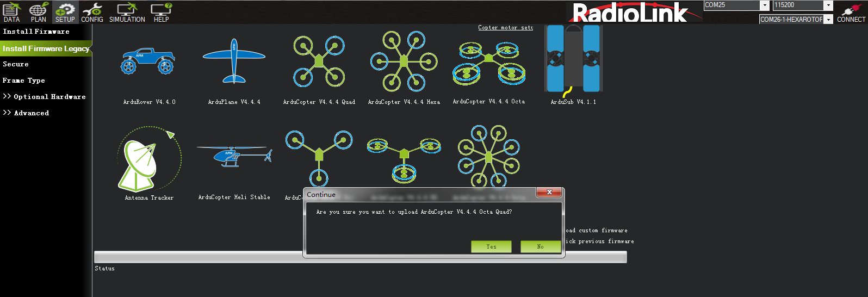Open the Copter motor setup link
Image resolution: width=868 pixels, height=297 pixels.
point(505,28)
